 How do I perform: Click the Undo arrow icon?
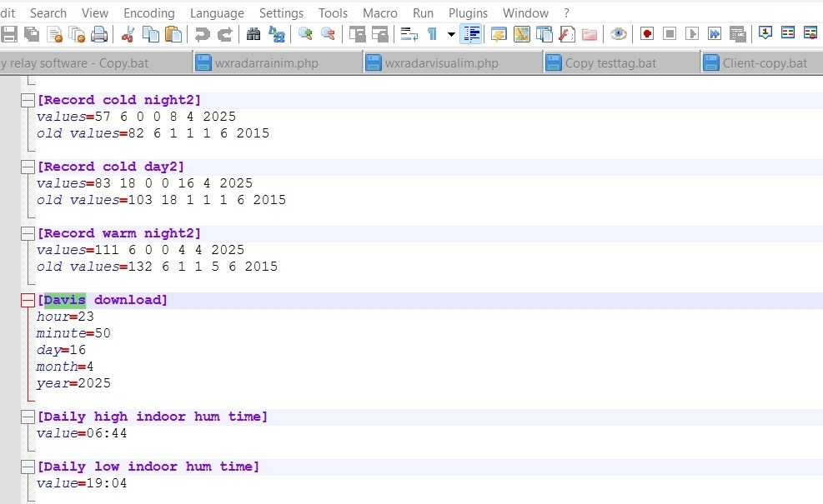tap(202, 34)
